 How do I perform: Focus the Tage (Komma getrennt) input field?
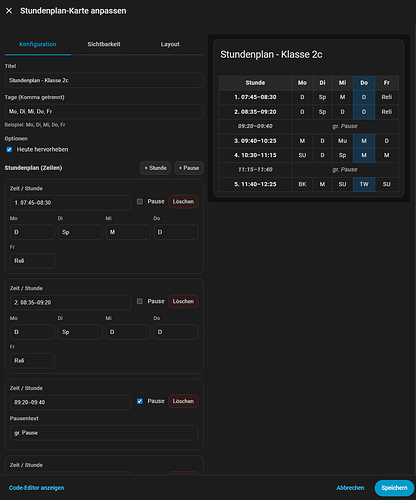pyautogui.click(x=104, y=111)
